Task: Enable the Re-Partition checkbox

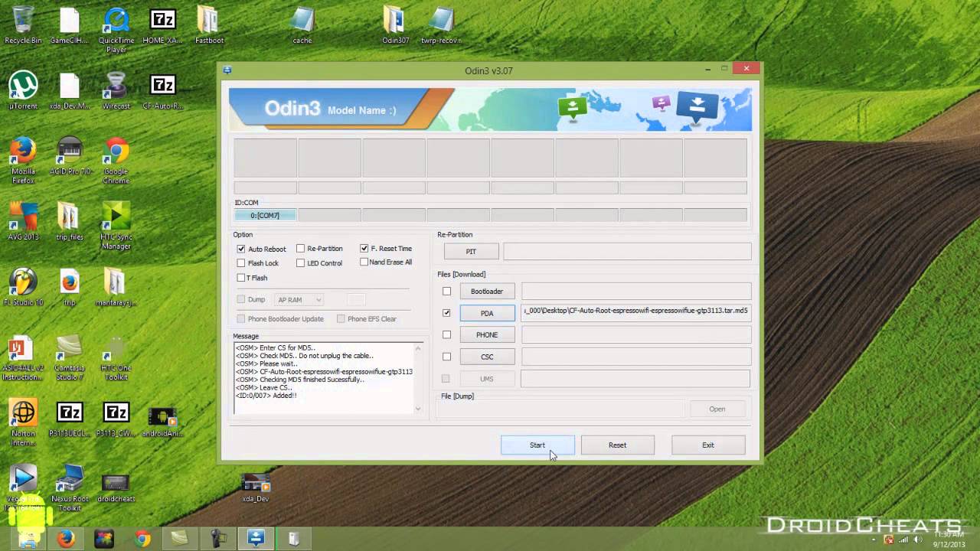Action: [300, 249]
